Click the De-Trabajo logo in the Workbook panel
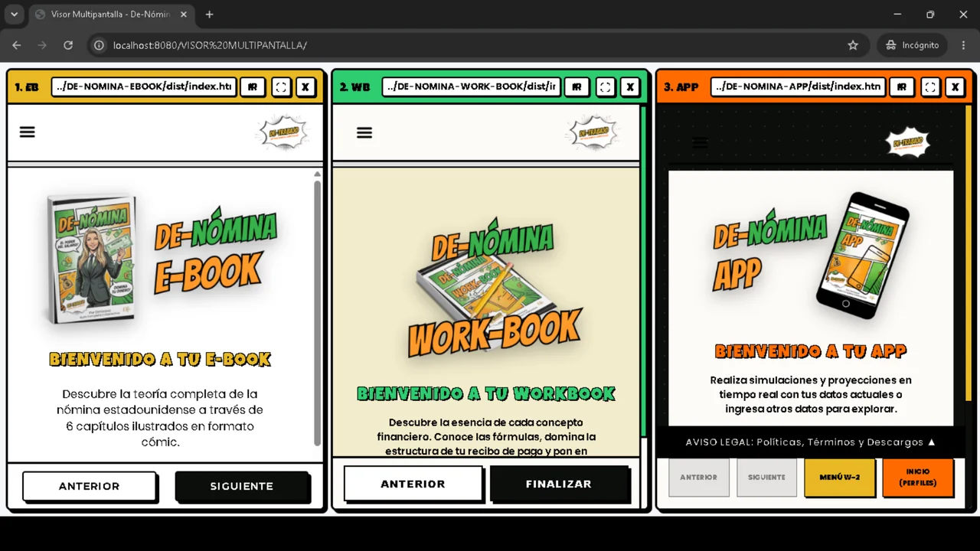This screenshot has width=980, height=551. [x=593, y=132]
